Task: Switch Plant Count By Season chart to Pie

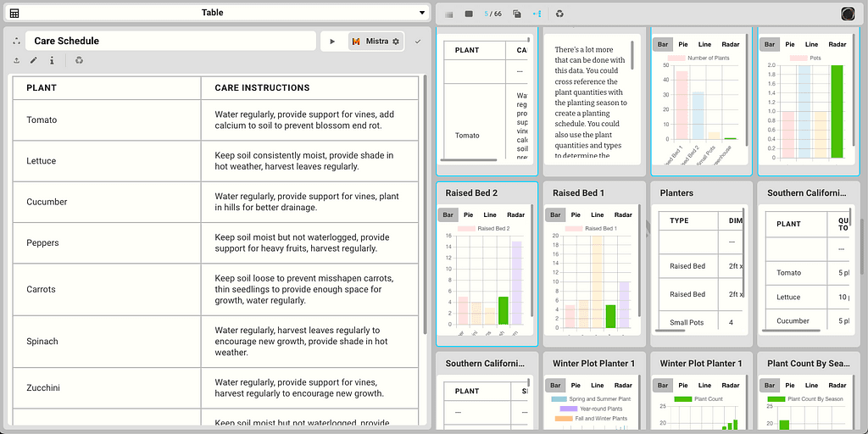Action: pos(791,386)
